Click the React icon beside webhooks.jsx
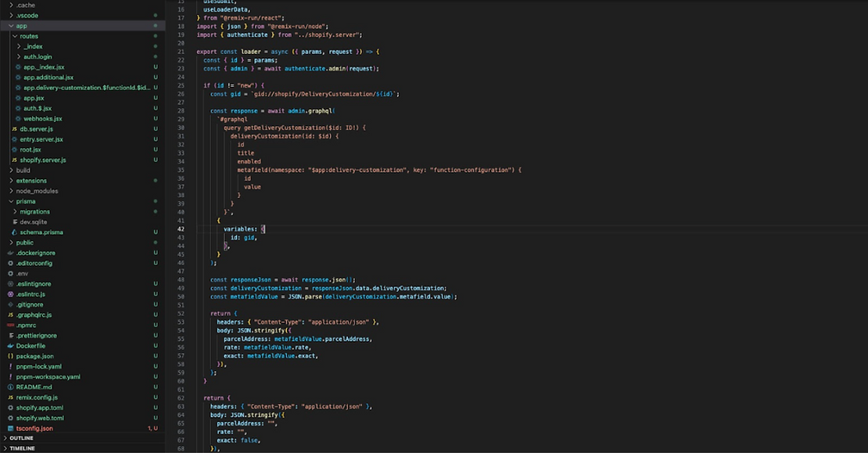This screenshot has height=453, width=868. (18, 118)
